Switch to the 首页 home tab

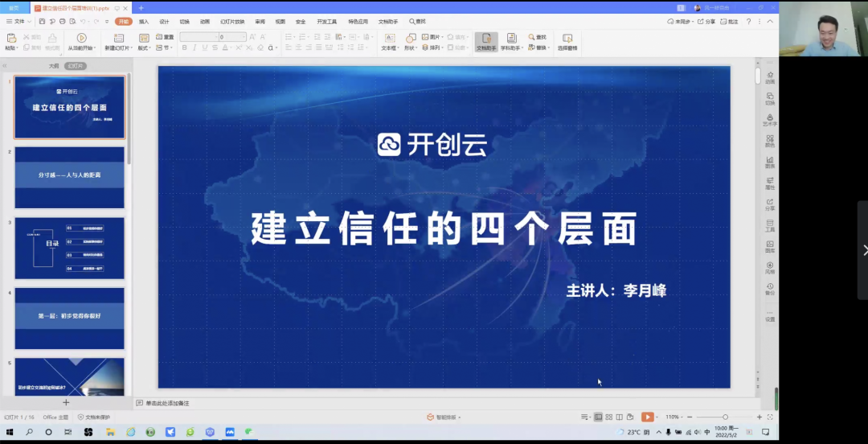14,8
